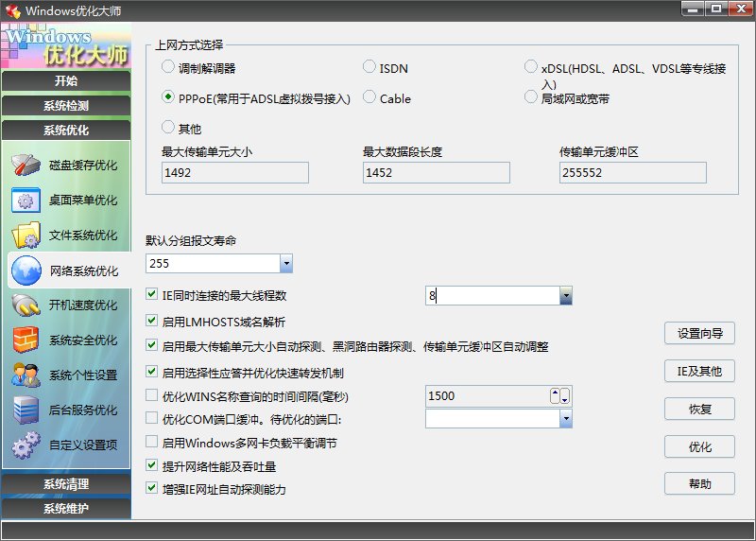Expand the 系统清理 section
Viewport: 756px width, 541px height.
(66, 483)
